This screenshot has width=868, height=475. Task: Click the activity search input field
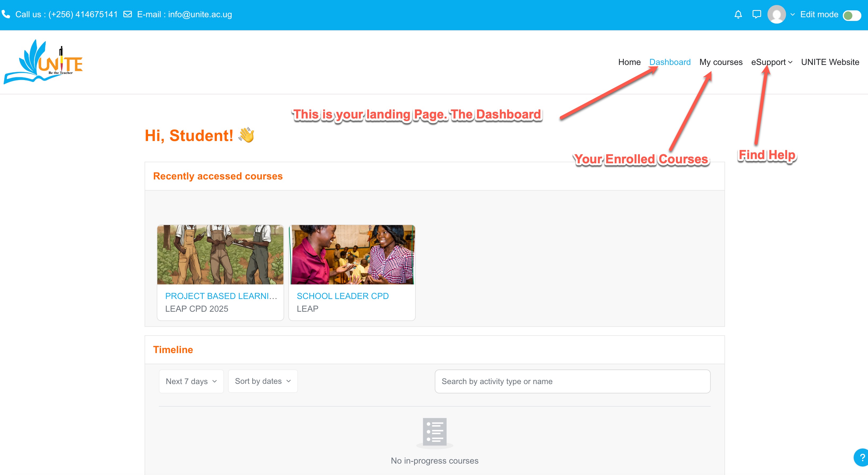tap(572, 381)
